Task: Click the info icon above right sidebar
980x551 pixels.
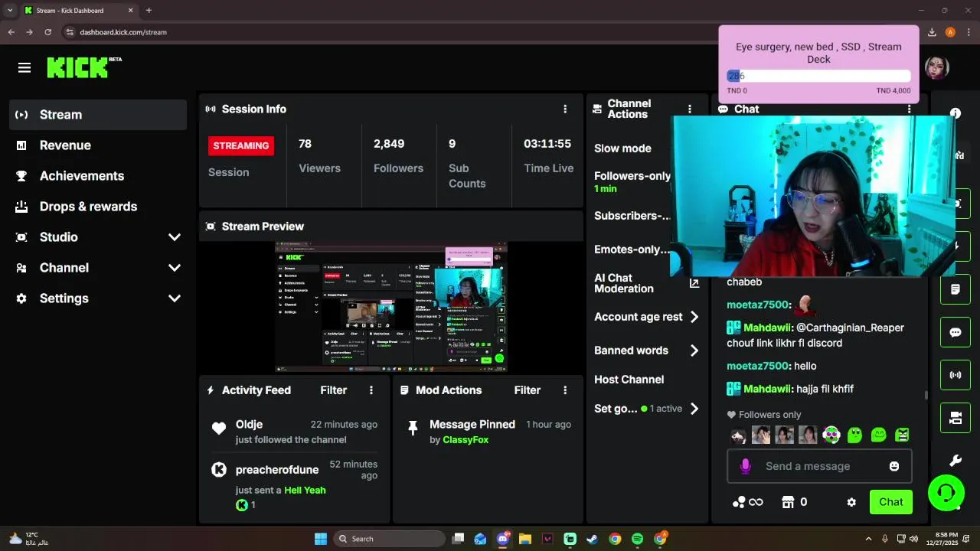Action: 955,113
